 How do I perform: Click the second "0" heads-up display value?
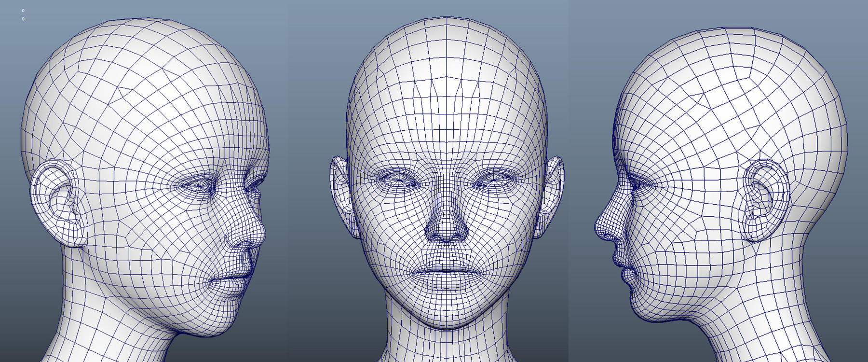click(x=23, y=19)
